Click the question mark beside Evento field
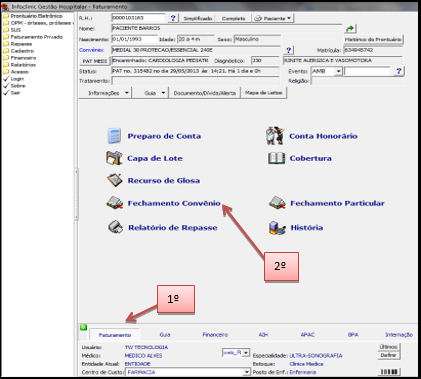Screen dimensions: 421x379 pos(399,71)
